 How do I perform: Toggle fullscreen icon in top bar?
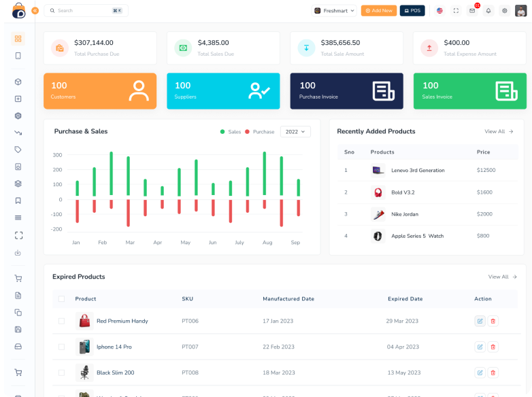(456, 11)
